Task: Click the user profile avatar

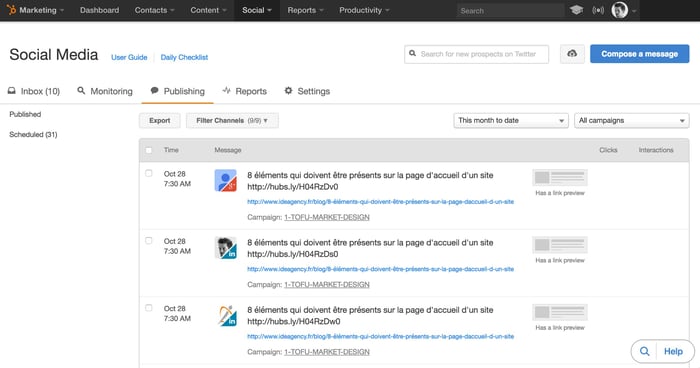Action: coord(620,10)
